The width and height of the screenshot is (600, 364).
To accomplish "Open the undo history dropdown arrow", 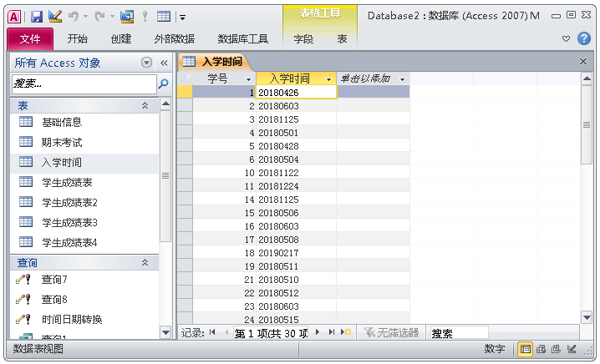I will tap(86, 17).
